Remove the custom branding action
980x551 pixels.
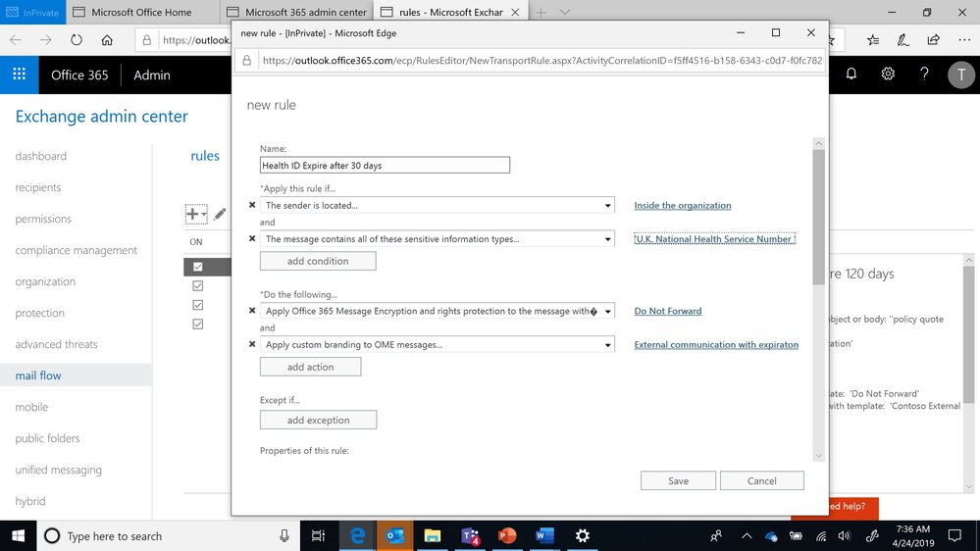(252, 344)
